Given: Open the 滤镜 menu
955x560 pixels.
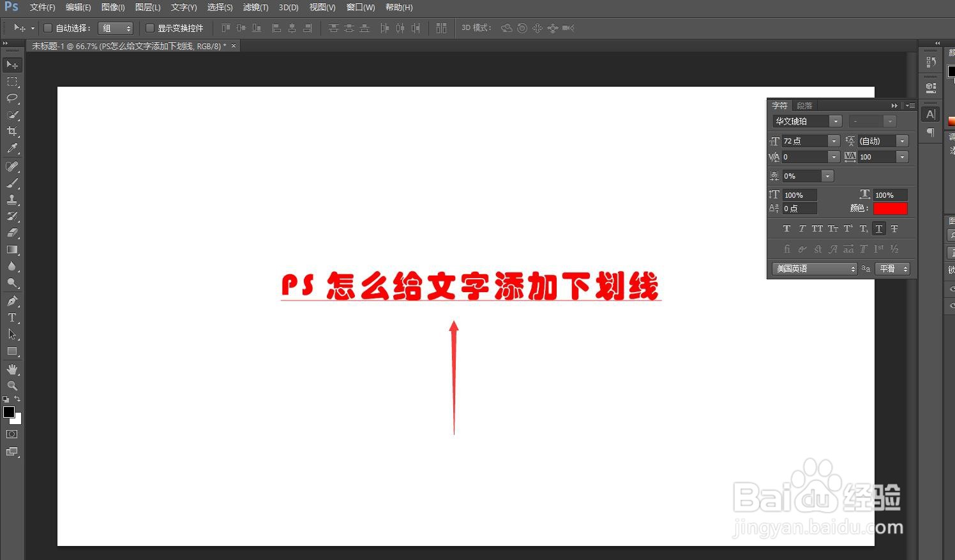Looking at the screenshot, I should tap(255, 7).
